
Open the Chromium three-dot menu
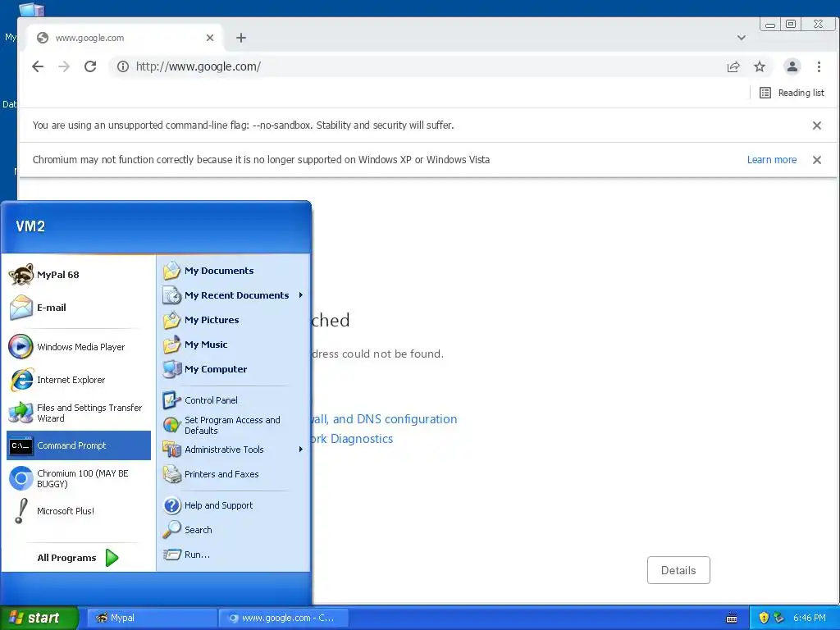click(x=819, y=66)
